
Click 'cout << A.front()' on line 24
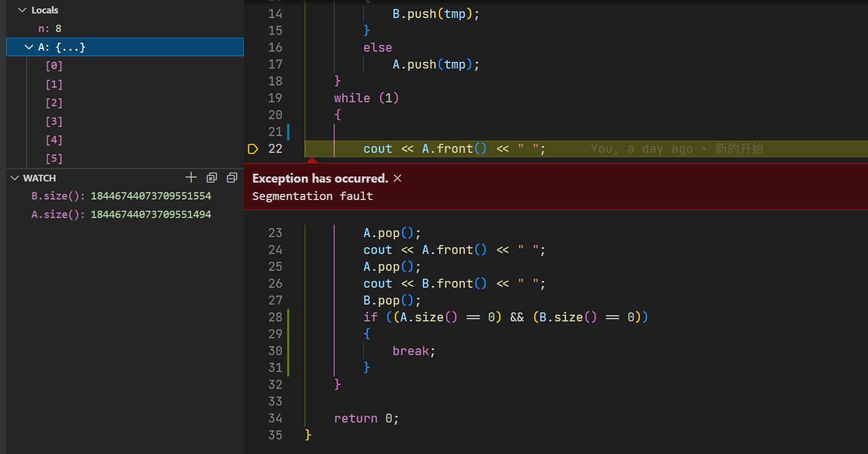coord(425,250)
